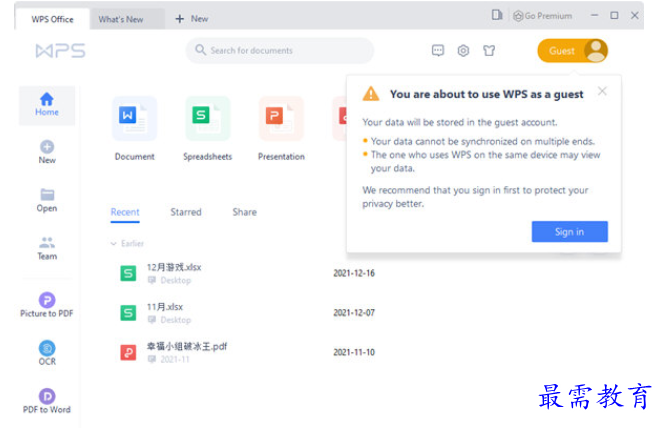Viewport: 660px width, 428px height.
Task: Select the Share tab
Action: pyautogui.click(x=245, y=212)
